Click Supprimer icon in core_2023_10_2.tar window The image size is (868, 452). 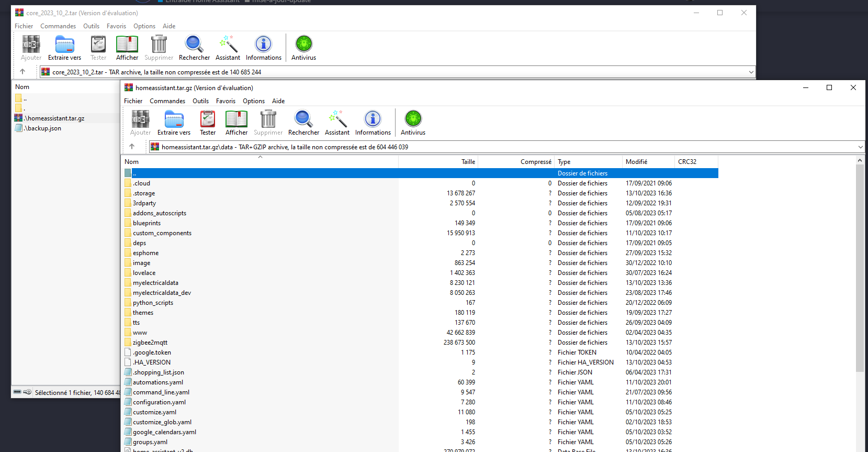tap(159, 44)
